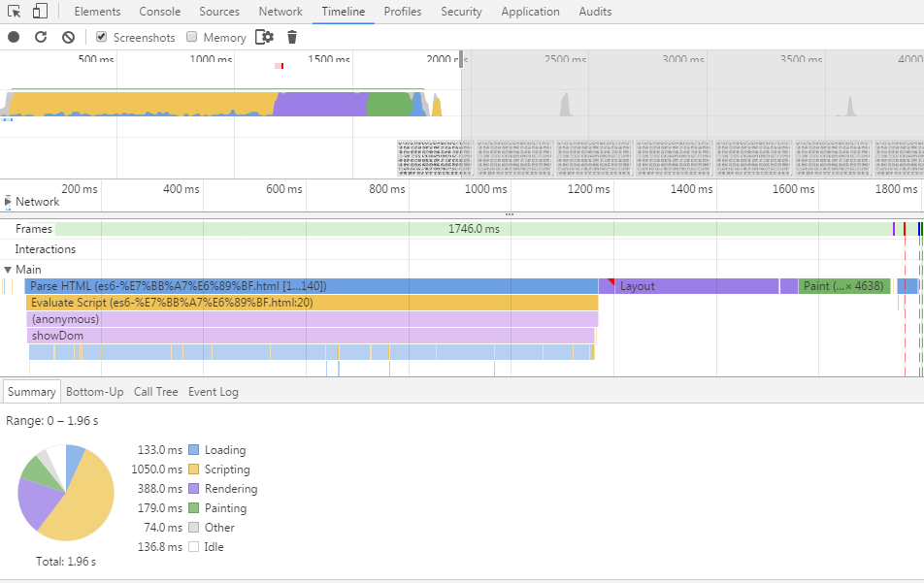The image size is (924, 583).
Task: Enable the Memory checkbox
Action: (x=191, y=37)
